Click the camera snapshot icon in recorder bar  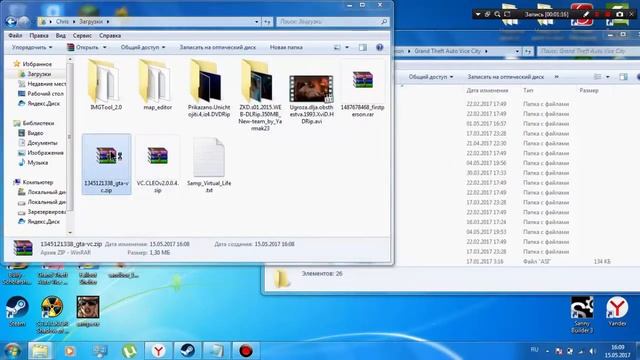tap(620, 14)
